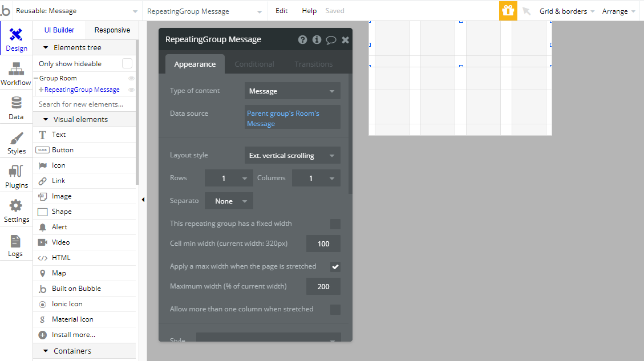The width and height of the screenshot is (644, 361).
Task: Edit Parent group's Room's Message data source
Action: pyautogui.click(x=293, y=118)
